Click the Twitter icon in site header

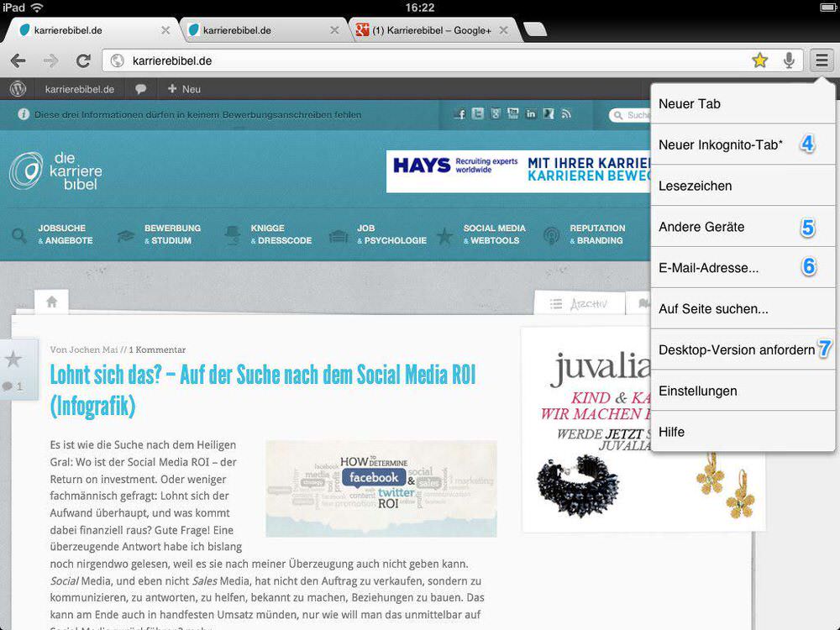[x=478, y=113]
